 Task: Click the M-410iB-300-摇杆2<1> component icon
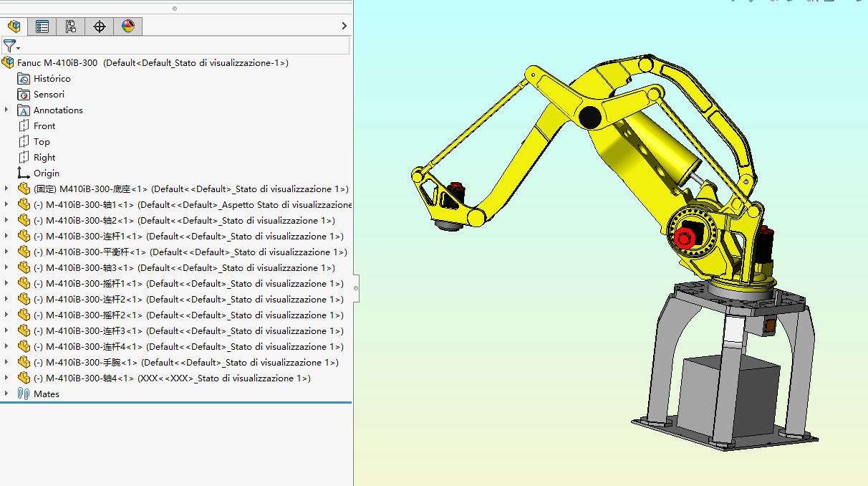point(24,315)
